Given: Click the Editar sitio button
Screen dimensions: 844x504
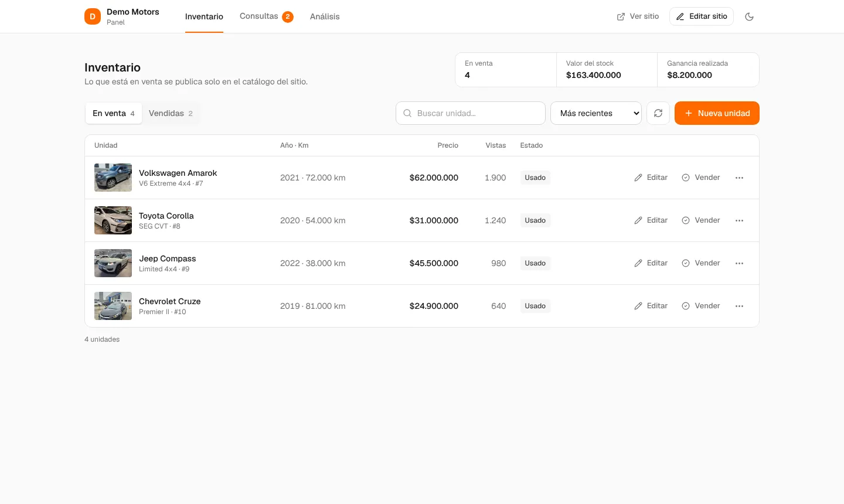Looking at the screenshot, I should pos(702,16).
